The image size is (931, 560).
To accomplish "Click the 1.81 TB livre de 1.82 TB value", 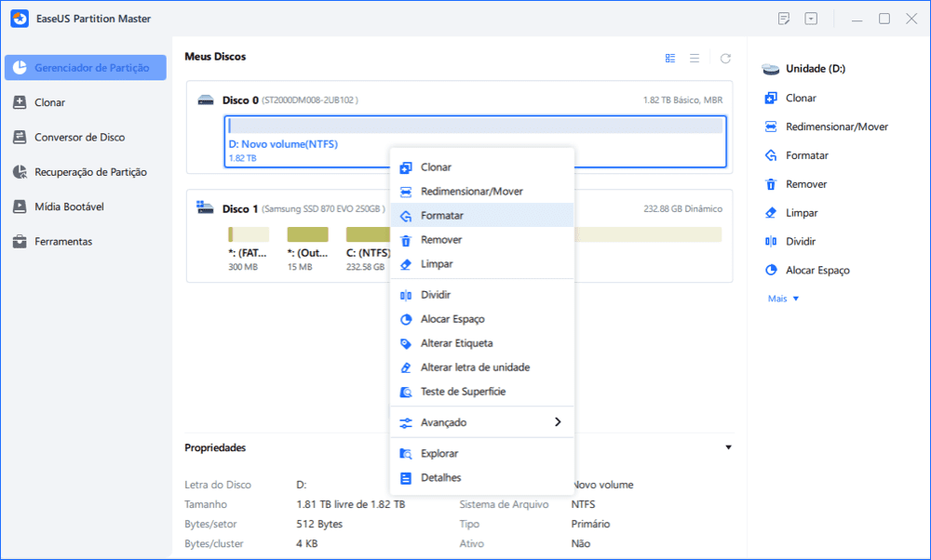I will click(350, 504).
